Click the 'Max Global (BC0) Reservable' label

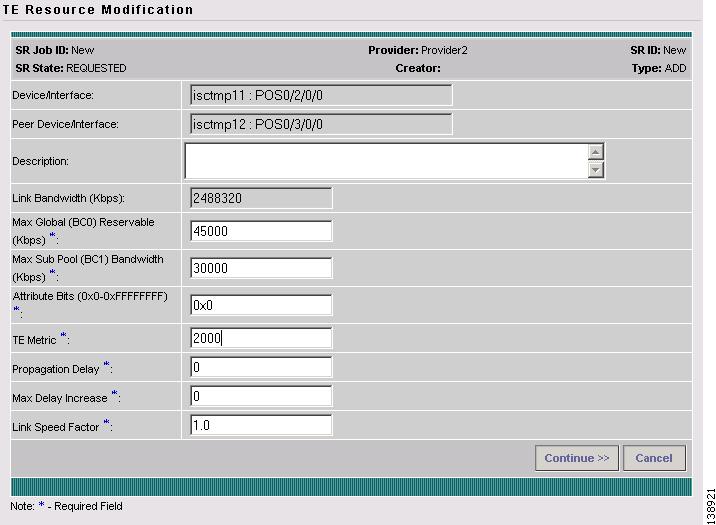click(x=83, y=222)
